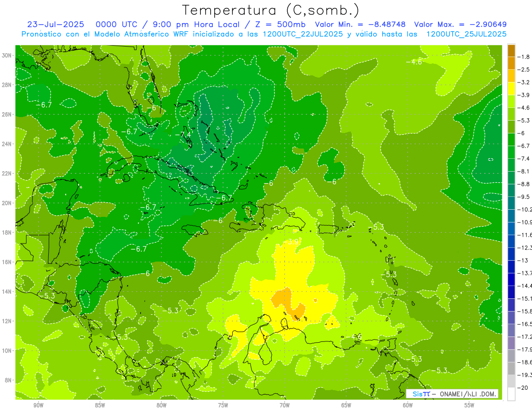Viewport: 532px width, 411px height.
Task: Click color bar segment between -2.5 and -3.2
Action: tap(511, 76)
